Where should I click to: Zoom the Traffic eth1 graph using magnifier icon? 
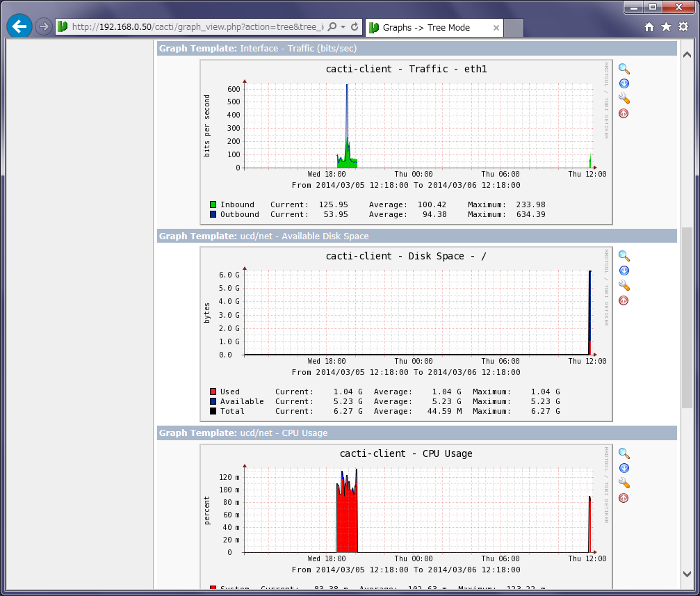[624, 69]
